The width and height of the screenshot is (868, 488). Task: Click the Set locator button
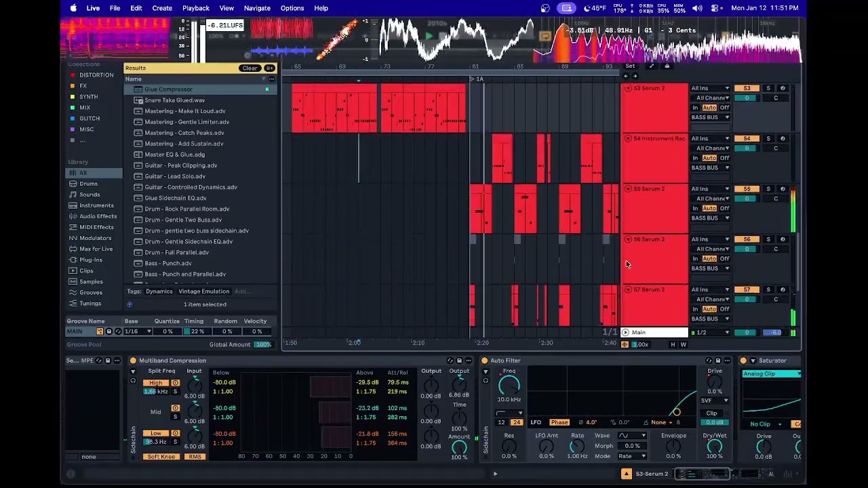[630, 66]
